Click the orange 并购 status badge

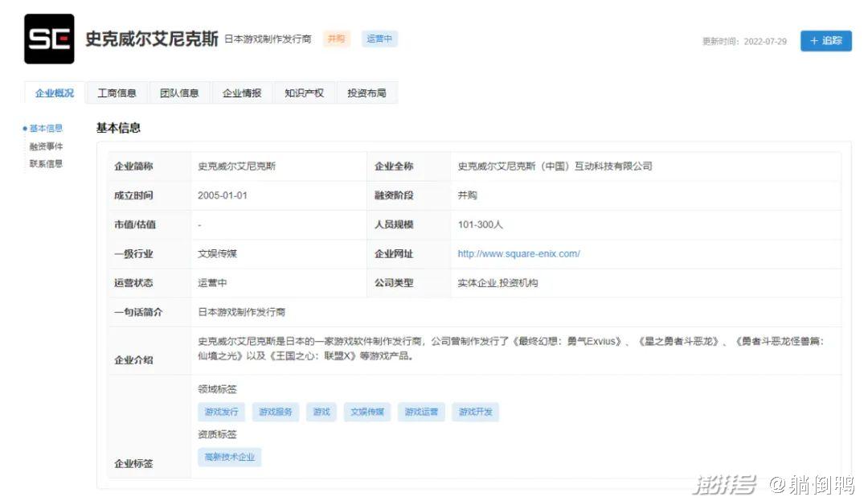click(x=336, y=39)
